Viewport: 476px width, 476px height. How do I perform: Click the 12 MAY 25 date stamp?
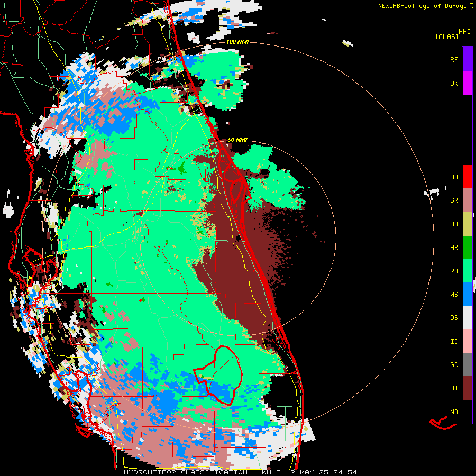(307, 472)
